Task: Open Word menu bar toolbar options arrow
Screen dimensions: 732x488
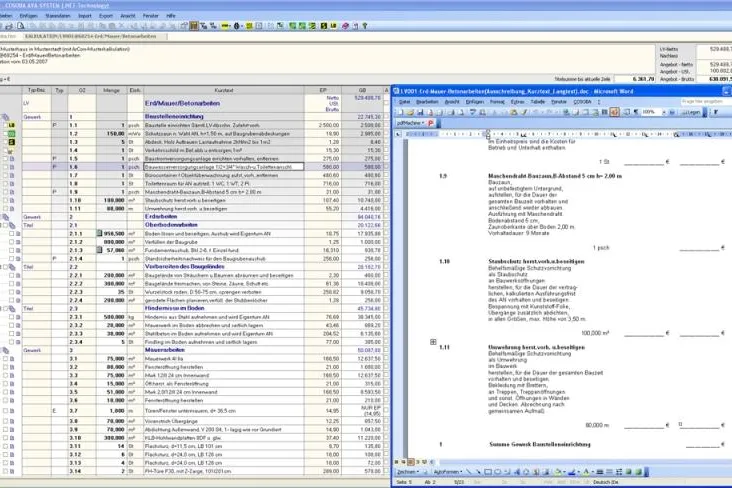Action: [x=599, y=101]
